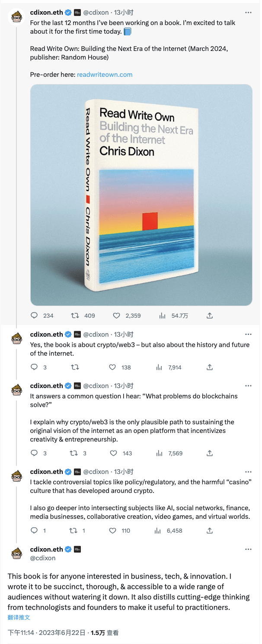View analytics on the controversial topics tweet
This screenshot has width=262, height=644.
coord(157,530)
